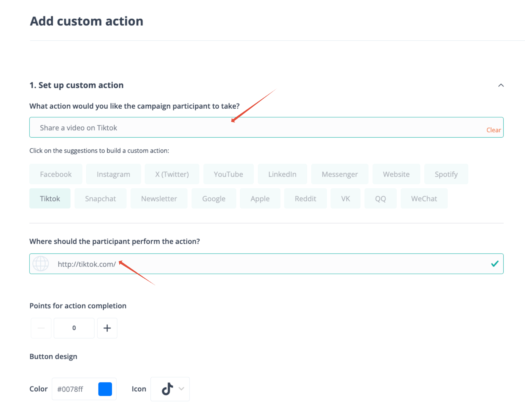Viewport: 525px width, 420px height.
Task: Clear the custom action text
Action: point(493,130)
